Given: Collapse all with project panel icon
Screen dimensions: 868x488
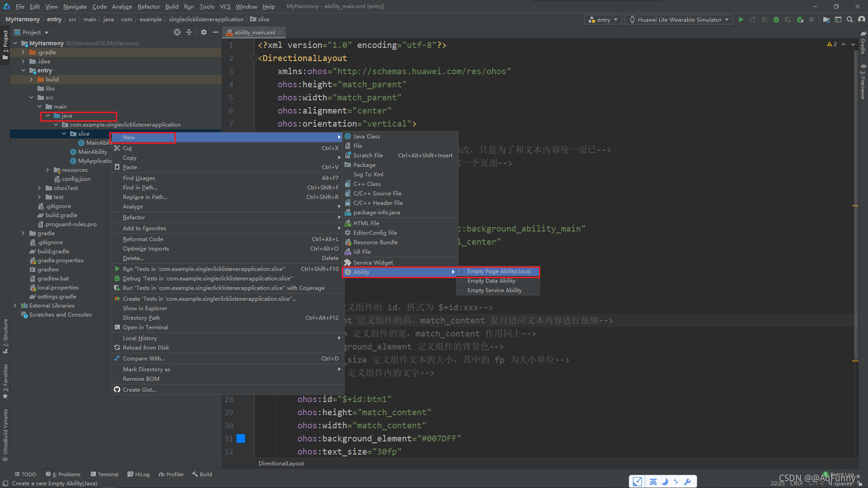Looking at the screenshot, I should pyautogui.click(x=189, y=32).
